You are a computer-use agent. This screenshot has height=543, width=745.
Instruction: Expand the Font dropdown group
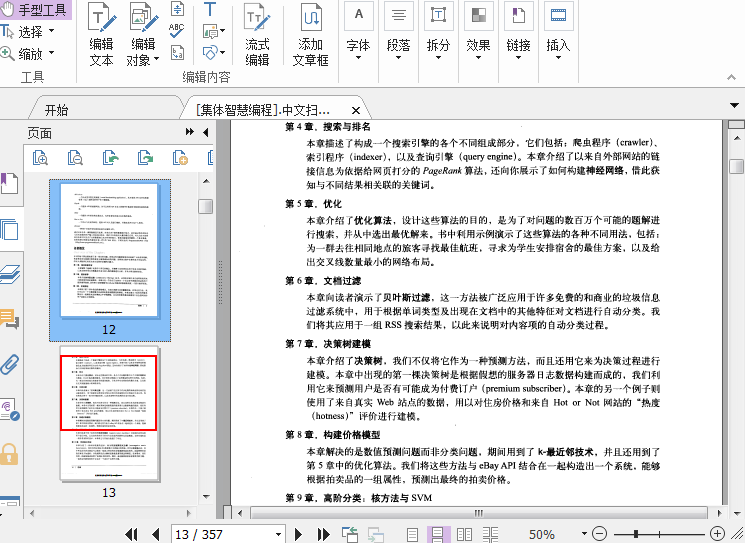pyautogui.click(x=358, y=46)
